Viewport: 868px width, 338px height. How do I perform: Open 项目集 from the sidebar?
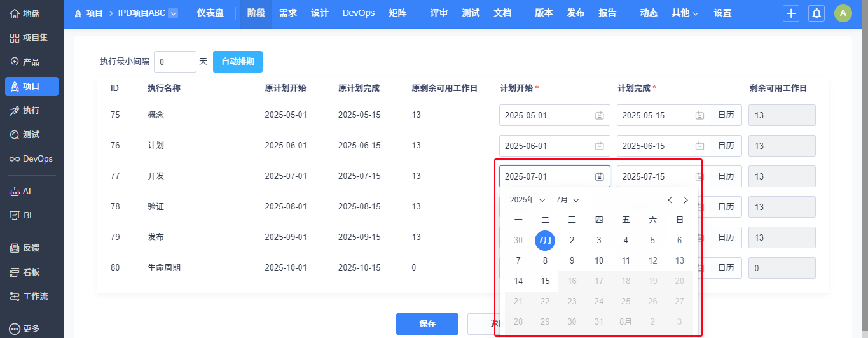pyautogui.click(x=15, y=38)
